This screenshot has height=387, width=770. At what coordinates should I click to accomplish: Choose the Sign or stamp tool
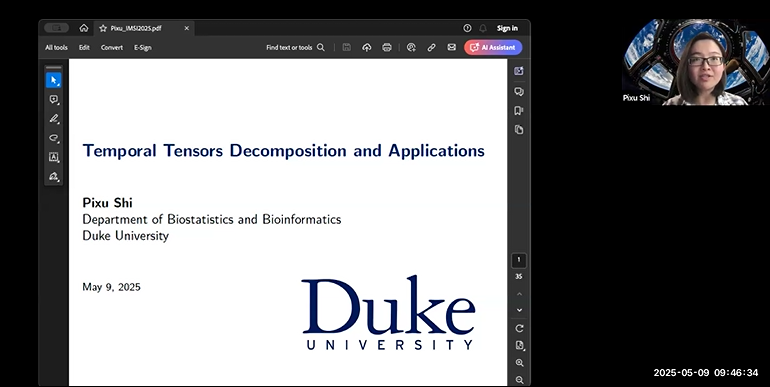54,176
